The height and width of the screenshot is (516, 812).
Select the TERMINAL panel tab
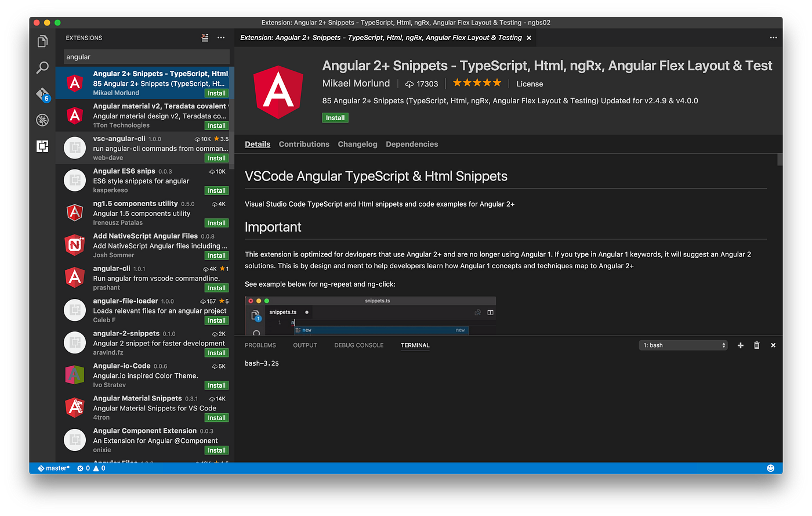pyautogui.click(x=415, y=345)
